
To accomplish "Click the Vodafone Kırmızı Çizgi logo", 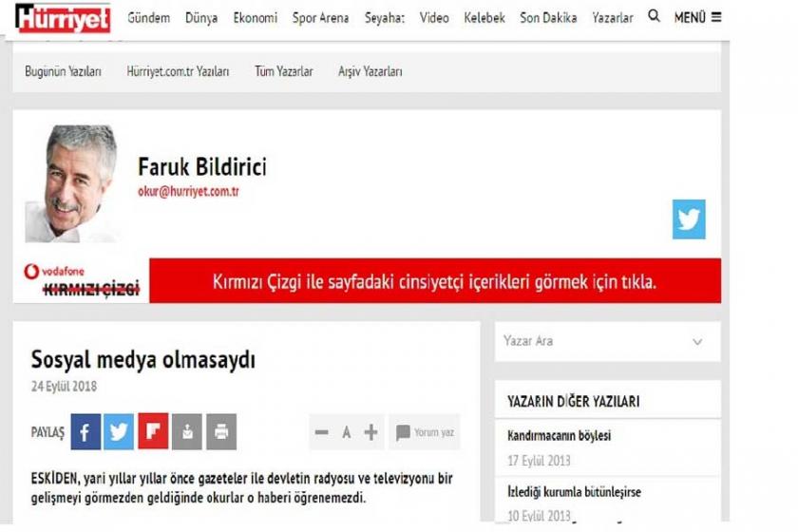I will tap(82, 280).
